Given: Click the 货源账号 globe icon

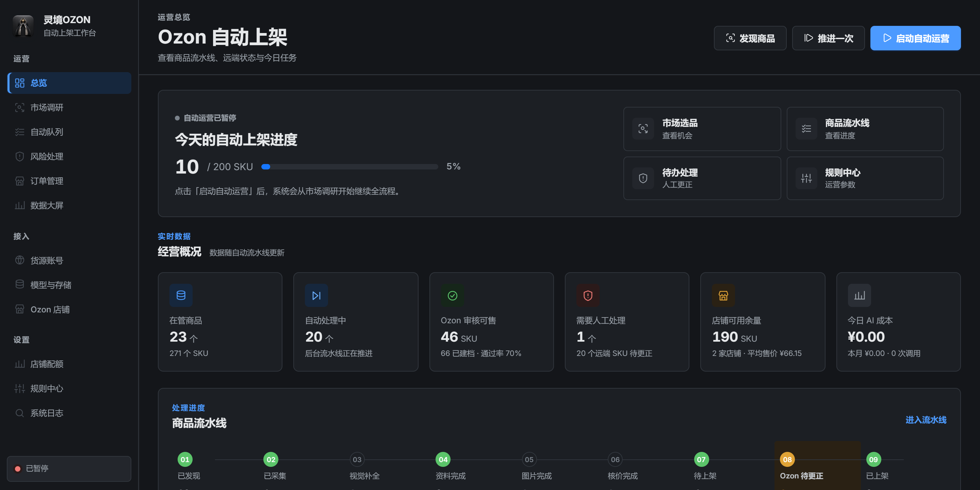Looking at the screenshot, I should [19, 260].
